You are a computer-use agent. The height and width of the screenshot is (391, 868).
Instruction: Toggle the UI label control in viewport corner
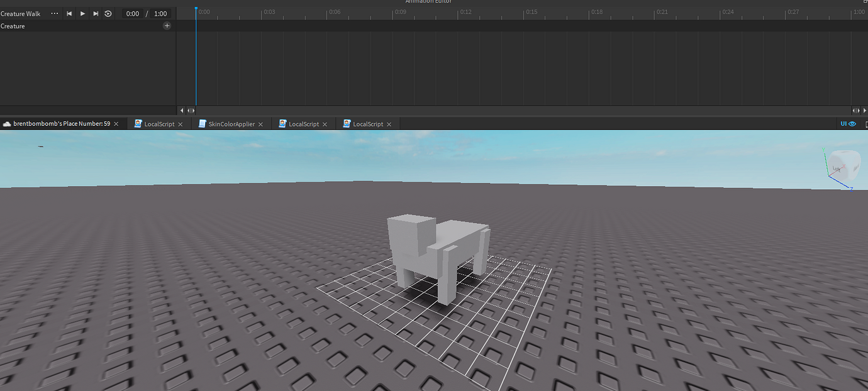point(843,123)
